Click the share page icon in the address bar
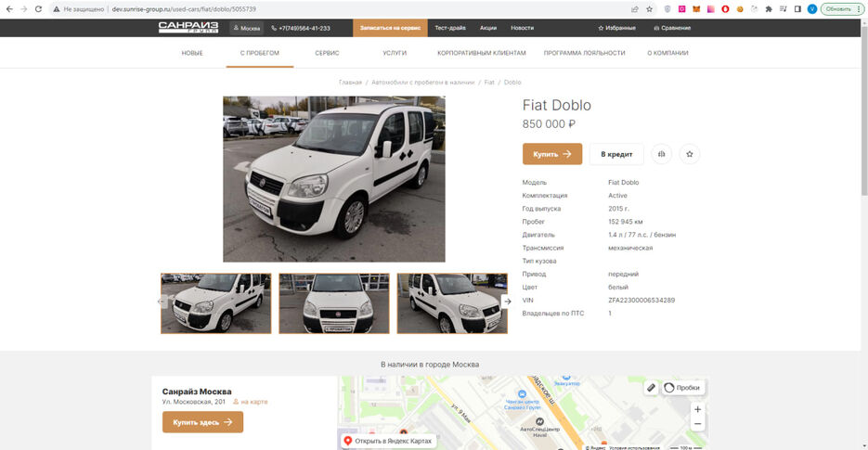This screenshot has width=868, height=450. coord(634,9)
